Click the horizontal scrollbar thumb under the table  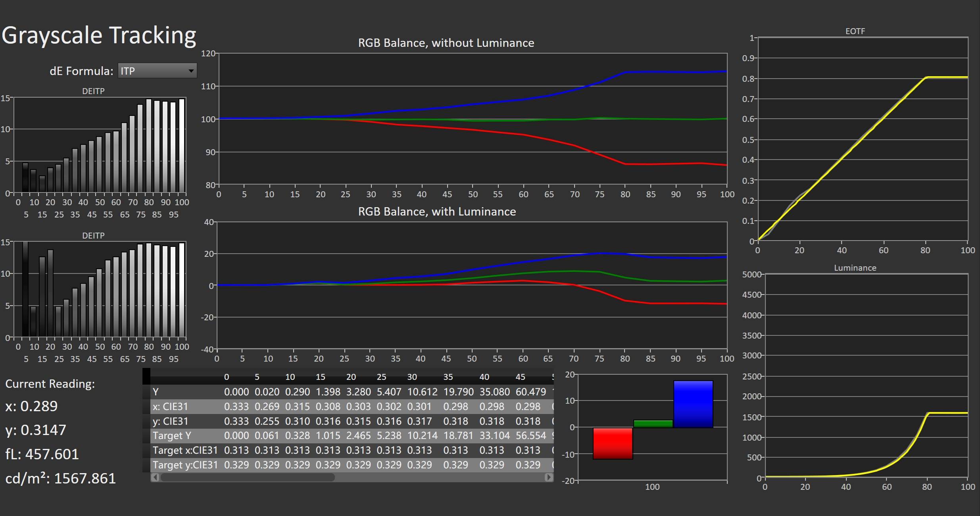click(248, 477)
